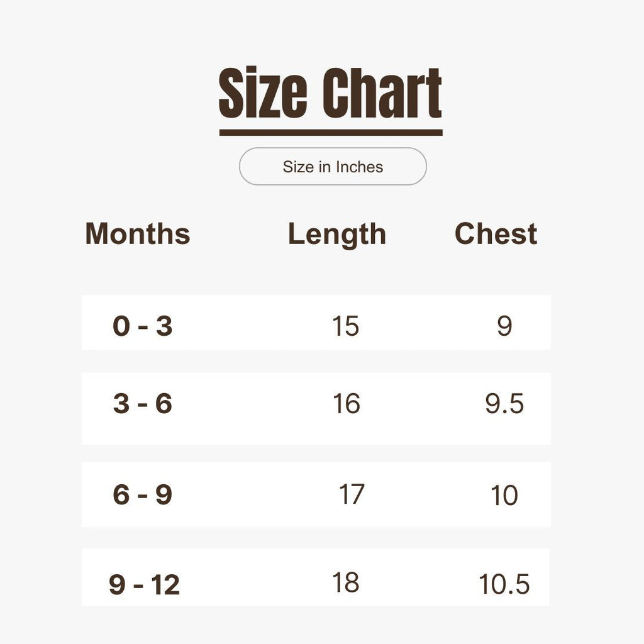Click the length value 15
The height and width of the screenshot is (644, 644).
pyautogui.click(x=345, y=326)
